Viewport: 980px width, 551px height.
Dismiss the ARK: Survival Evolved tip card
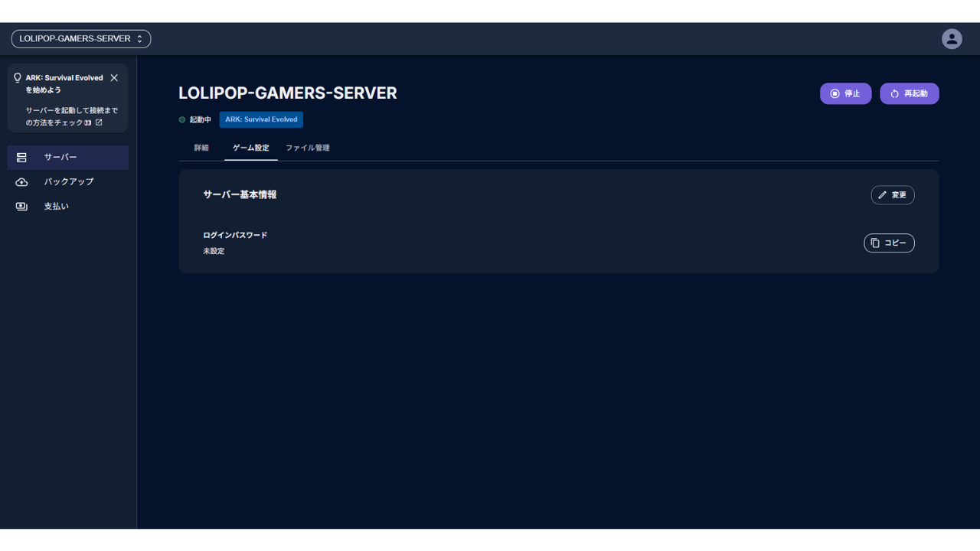click(114, 78)
